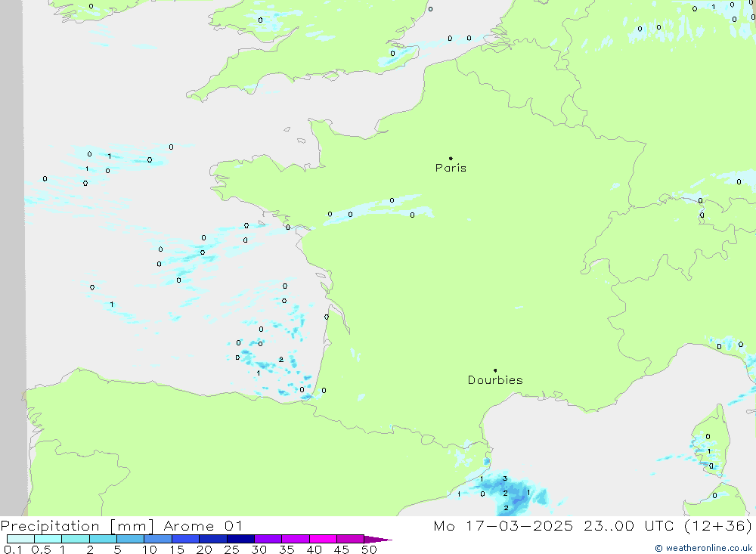Click the '15' legend scale label
Screen dimensions: 756x554
coord(177,549)
